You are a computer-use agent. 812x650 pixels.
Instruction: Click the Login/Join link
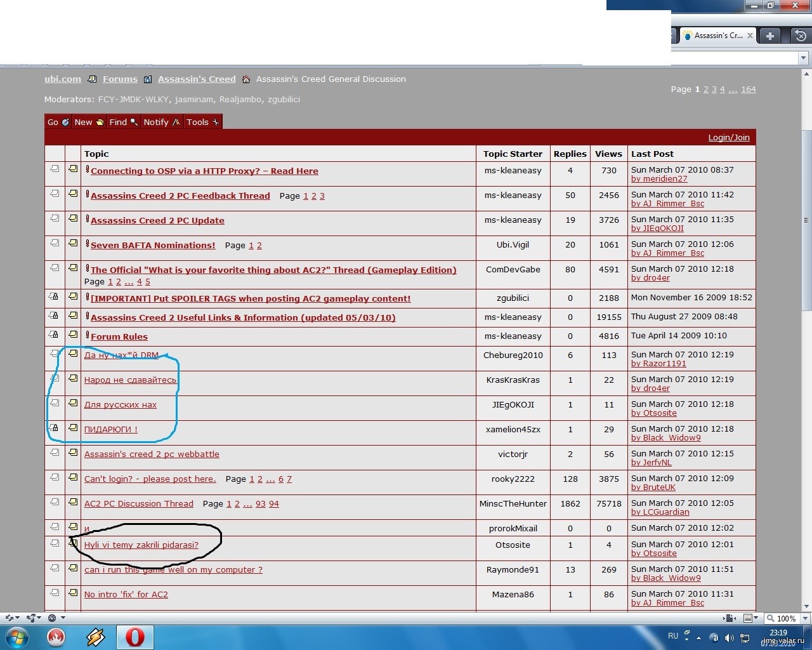tap(729, 137)
